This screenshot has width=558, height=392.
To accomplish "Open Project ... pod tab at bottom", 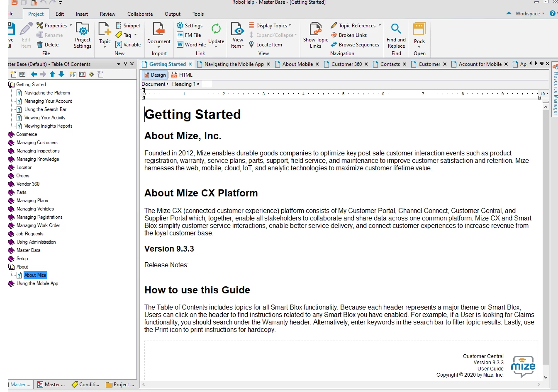I will [120, 385].
